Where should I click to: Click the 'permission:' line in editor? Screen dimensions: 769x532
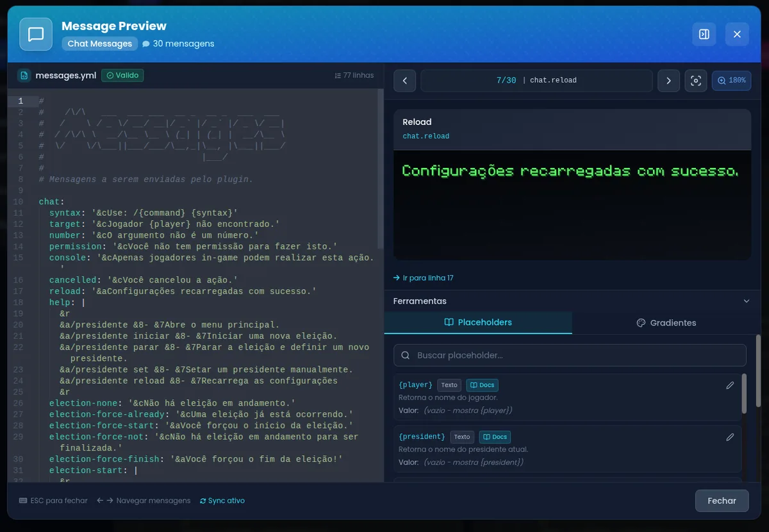(193, 246)
